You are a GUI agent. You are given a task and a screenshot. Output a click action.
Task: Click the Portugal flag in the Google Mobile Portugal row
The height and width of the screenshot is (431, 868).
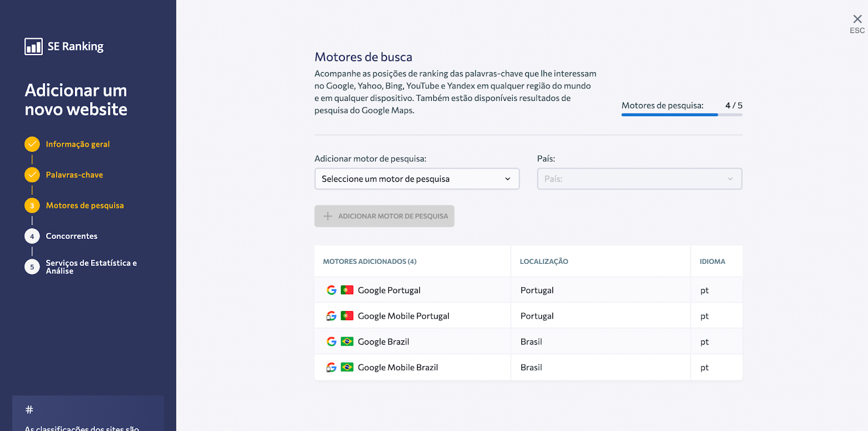347,315
